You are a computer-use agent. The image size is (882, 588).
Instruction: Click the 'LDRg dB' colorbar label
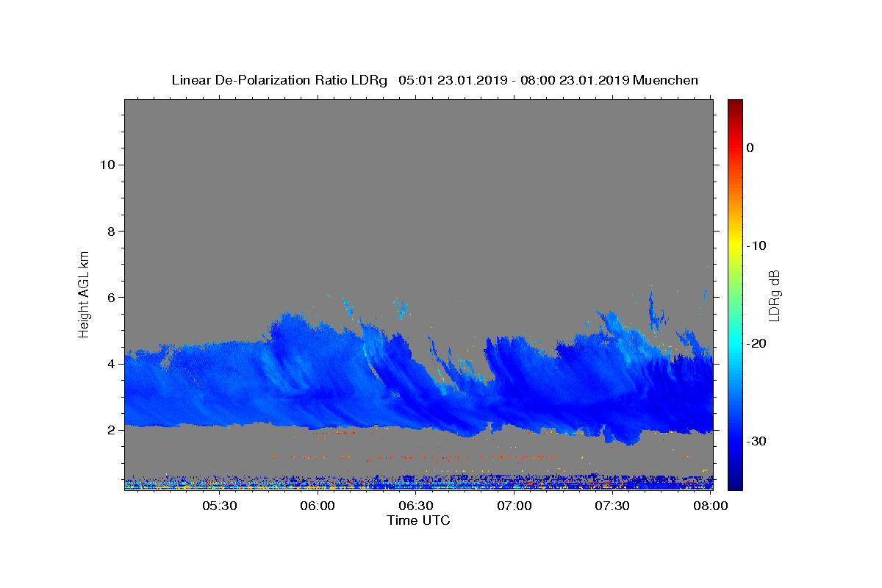tap(773, 295)
